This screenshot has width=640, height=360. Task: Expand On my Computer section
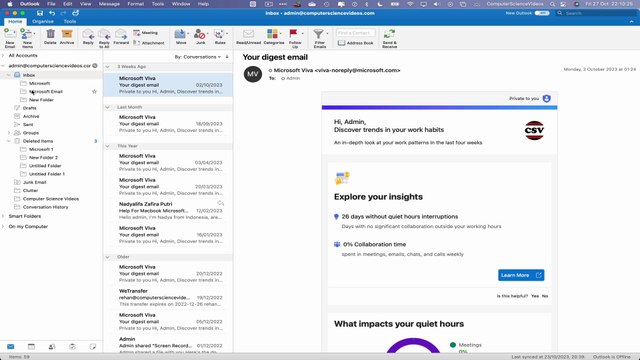(3, 226)
